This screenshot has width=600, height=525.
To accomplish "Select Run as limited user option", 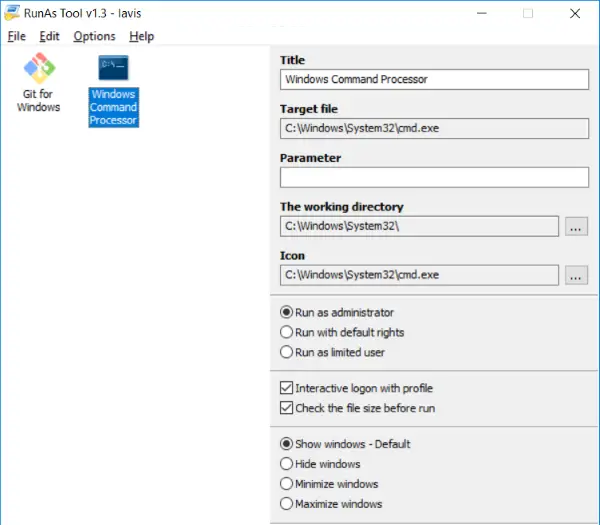I will [x=332, y=352].
